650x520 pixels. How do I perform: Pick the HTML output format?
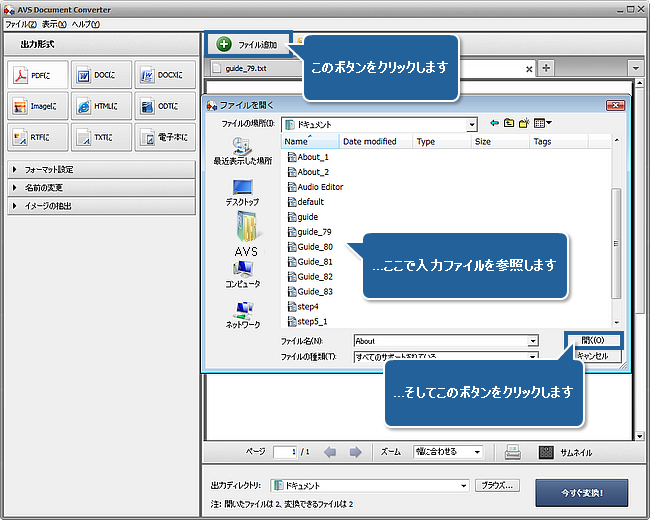click(x=101, y=106)
